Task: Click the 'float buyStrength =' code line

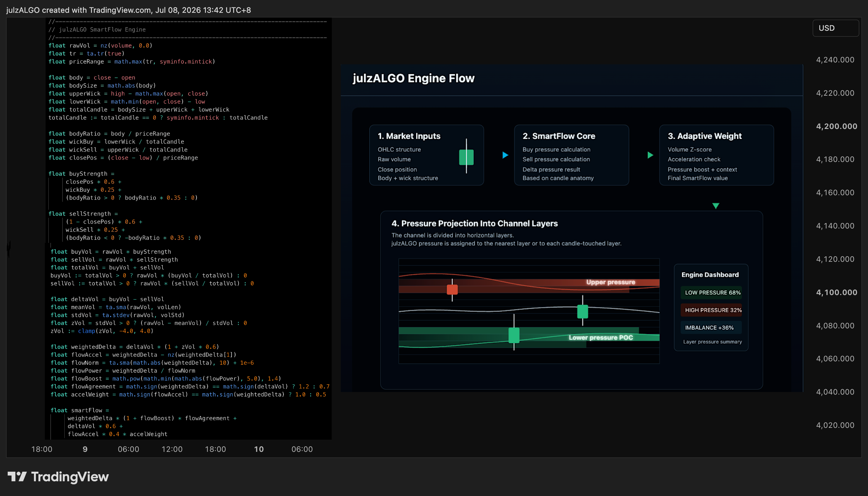Action: pyautogui.click(x=81, y=174)
